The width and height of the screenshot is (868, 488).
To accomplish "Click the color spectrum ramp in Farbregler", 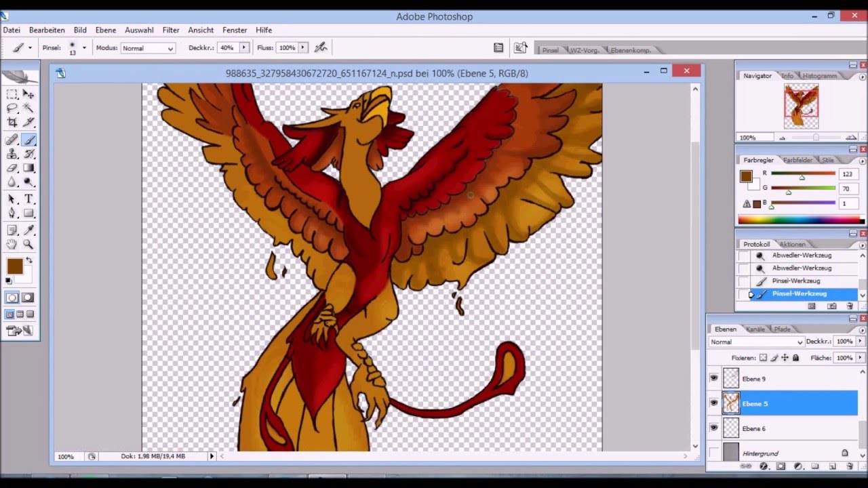I will pos(801,220).
